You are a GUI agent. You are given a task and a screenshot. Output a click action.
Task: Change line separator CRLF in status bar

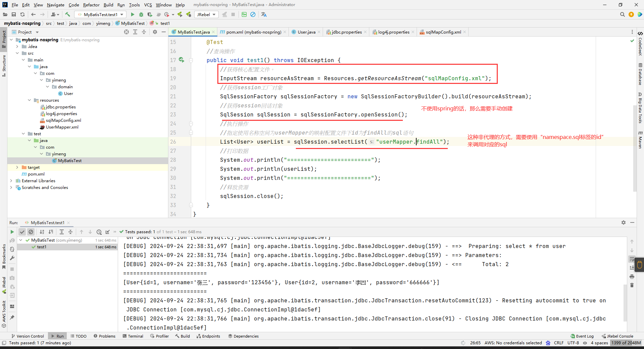(x=558, y=343)
